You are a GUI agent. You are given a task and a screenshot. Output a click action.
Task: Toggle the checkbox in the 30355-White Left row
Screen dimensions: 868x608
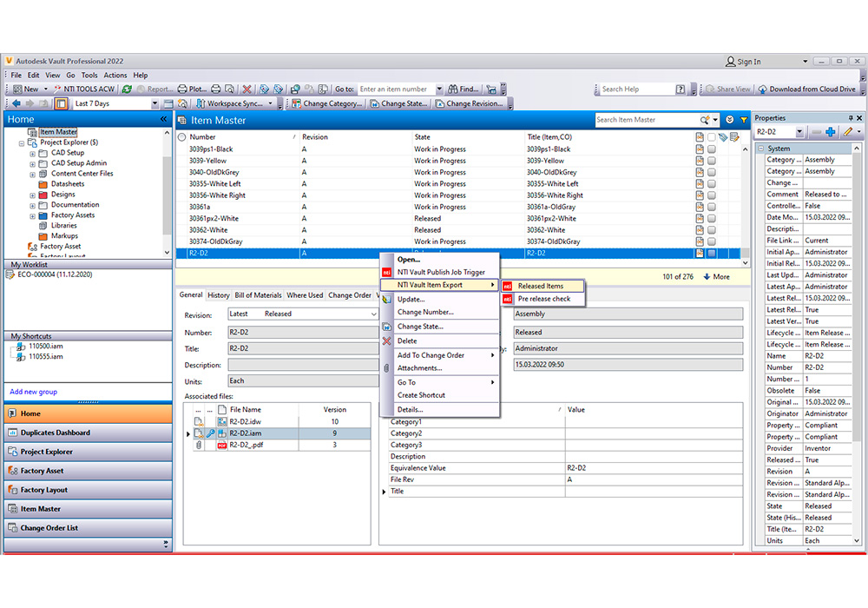point(712,184)
